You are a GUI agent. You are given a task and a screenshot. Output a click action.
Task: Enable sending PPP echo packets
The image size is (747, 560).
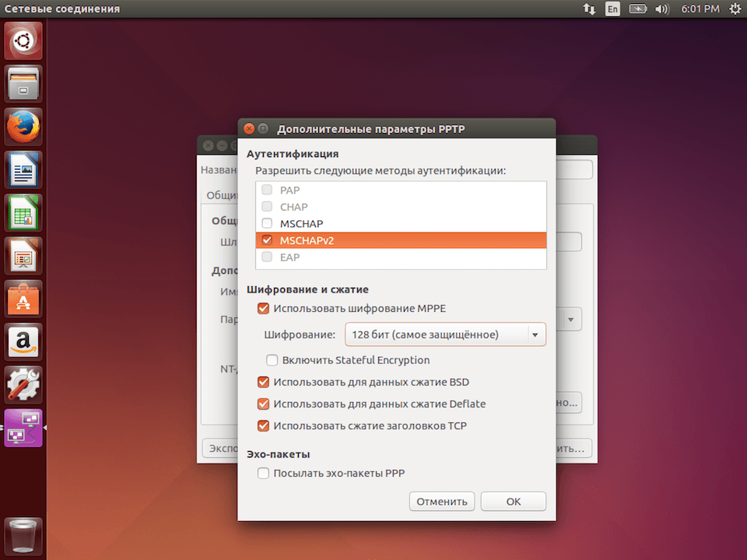tap(262, 473)
